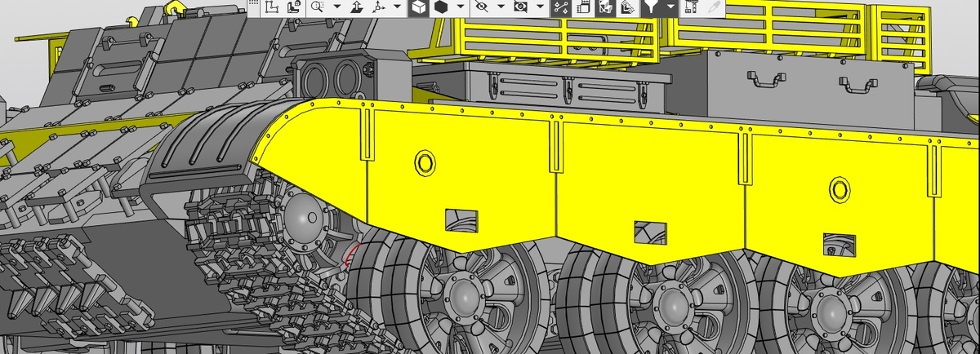The height and width of the screenshot is (354, 980).
Task: Open the triad orientation dropdown arrow
Action: pos(397,7)
